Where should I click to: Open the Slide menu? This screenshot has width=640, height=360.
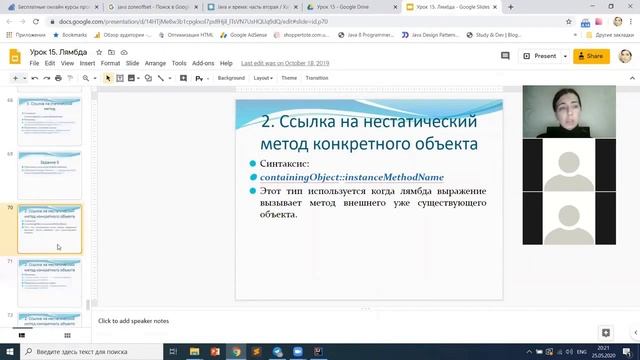132,63
